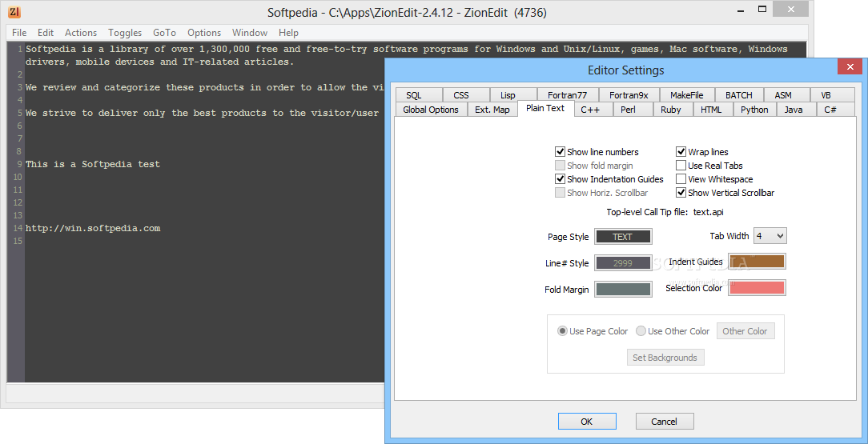Click line number 14 in the editor margin
The image size is (868, 444).
[x=17, y=228]
